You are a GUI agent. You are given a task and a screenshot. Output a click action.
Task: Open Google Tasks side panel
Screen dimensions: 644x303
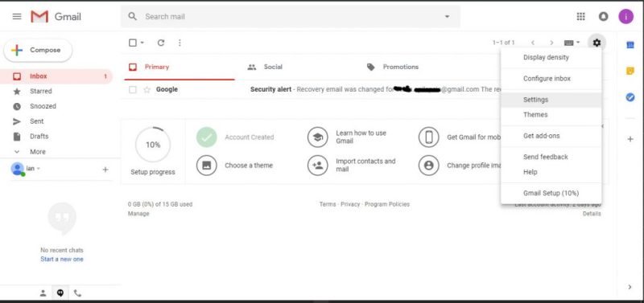click(630, 97)
